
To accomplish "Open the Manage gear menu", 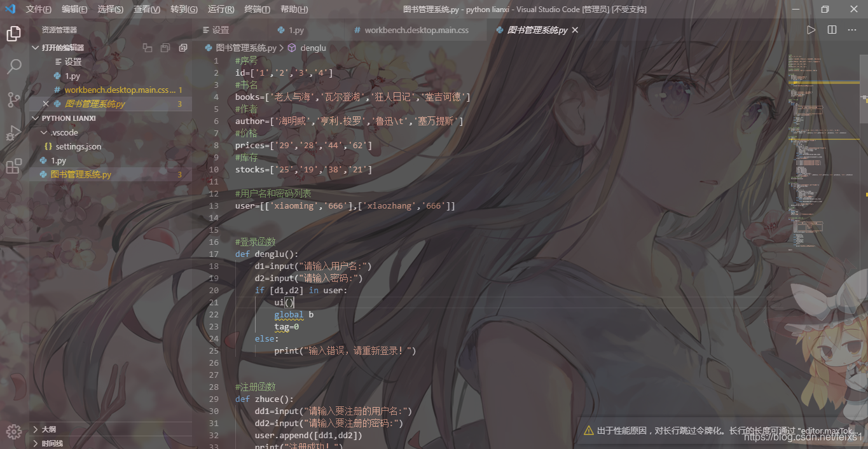I will point(14,431).
